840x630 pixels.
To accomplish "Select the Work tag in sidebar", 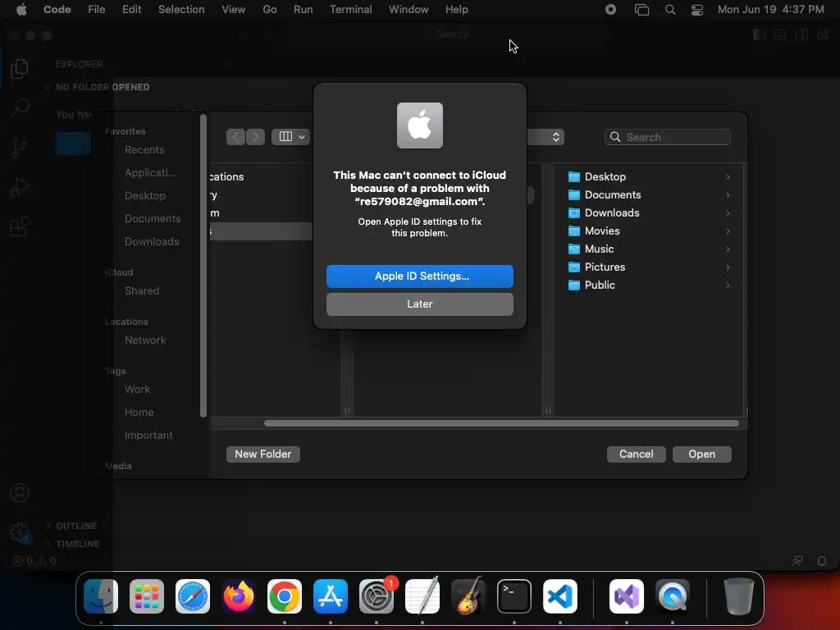I will coord(137,390).
